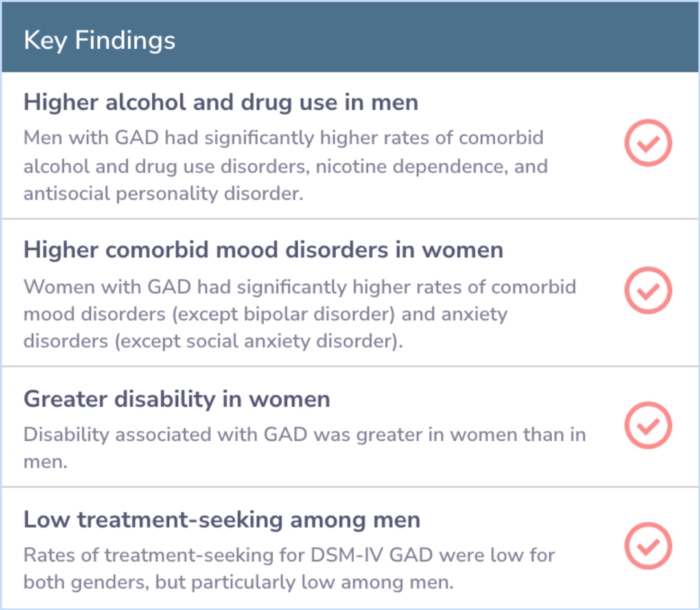Screen dimensions: 700x610
Task: Click the Key Findings title text
Action: 100,41
